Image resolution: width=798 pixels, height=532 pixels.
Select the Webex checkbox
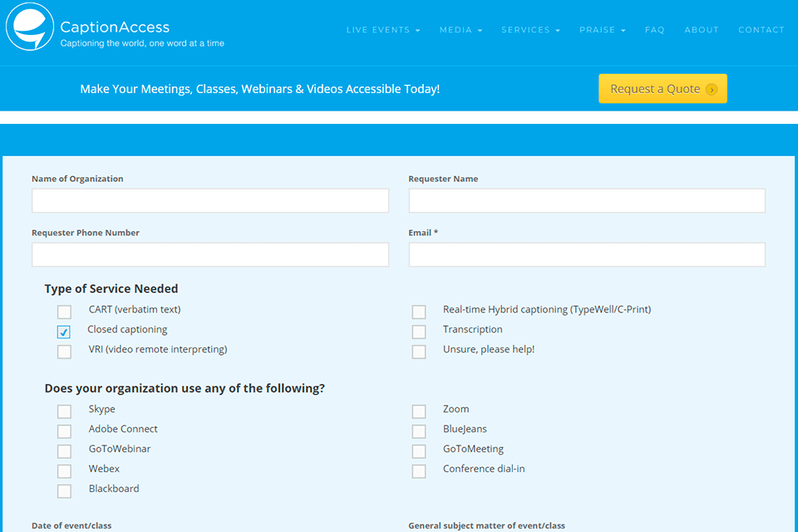(x=64, y=471)
